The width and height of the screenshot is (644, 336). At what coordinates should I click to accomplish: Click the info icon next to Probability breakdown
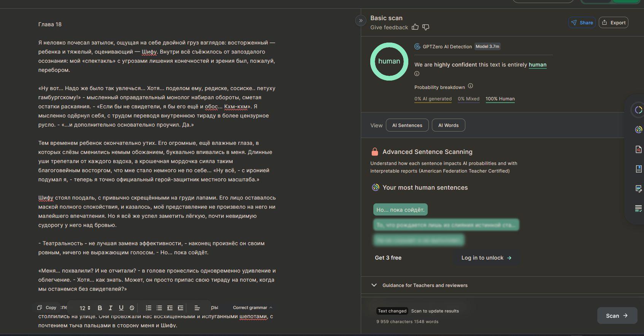pos(470,86)
